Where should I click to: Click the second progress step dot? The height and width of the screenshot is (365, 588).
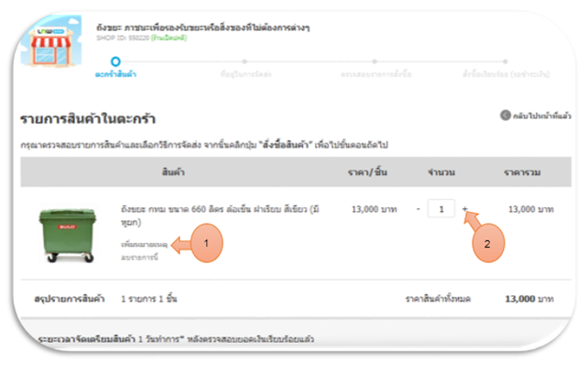pyautogui.click(x=245, y=61)
